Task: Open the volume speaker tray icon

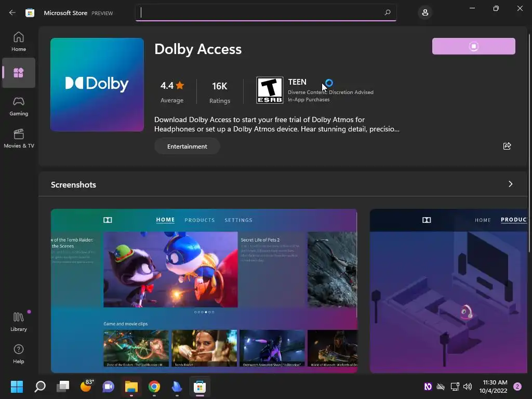Action: coord(468,387)
